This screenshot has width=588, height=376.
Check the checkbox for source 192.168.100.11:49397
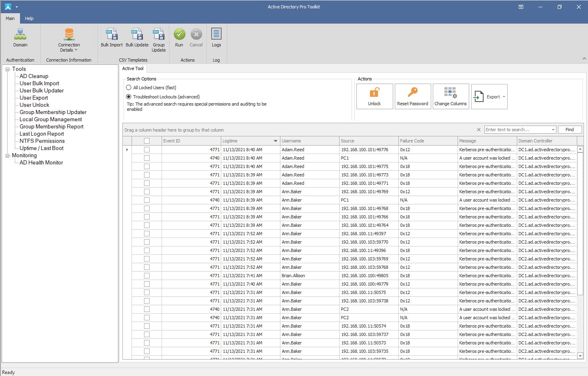click(147, 234)
